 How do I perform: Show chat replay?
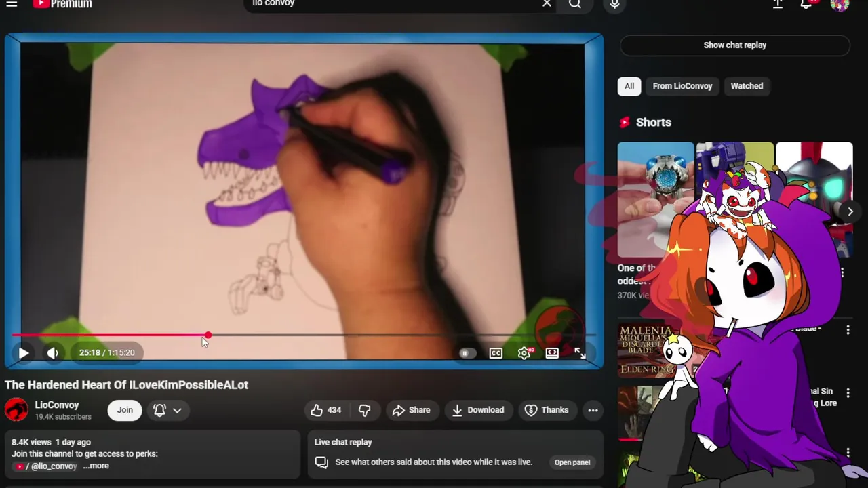click(x=734, y=45)
